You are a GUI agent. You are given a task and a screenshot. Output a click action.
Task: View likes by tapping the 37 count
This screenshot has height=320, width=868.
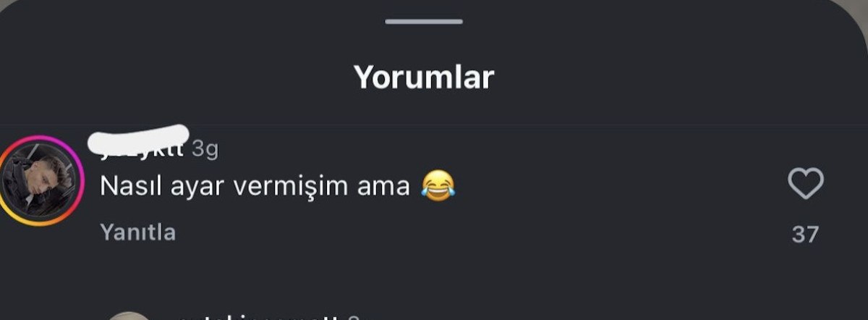tap(805, 235)
